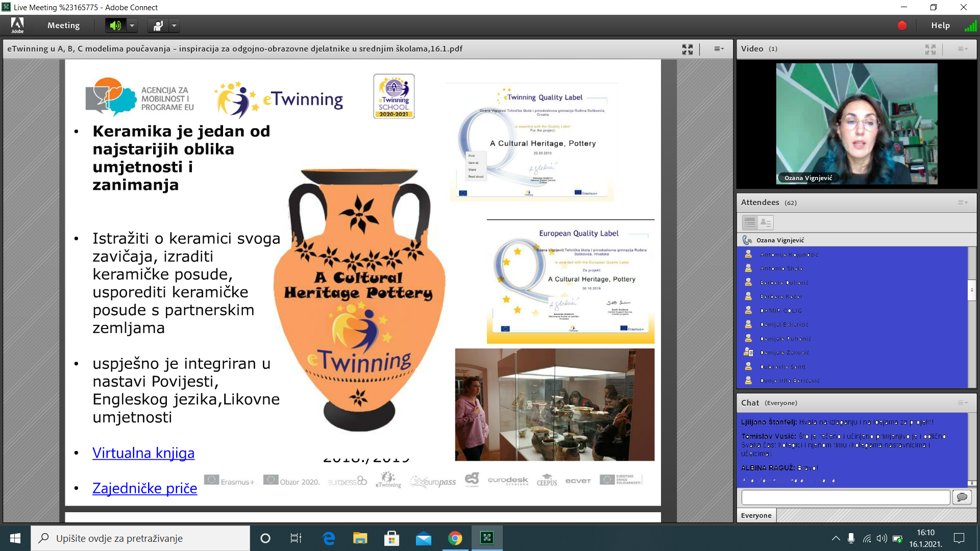This screenshot has height=551, width=980.
Task: Open File Explorer from the taskbar
Action: tap(360, 538)
